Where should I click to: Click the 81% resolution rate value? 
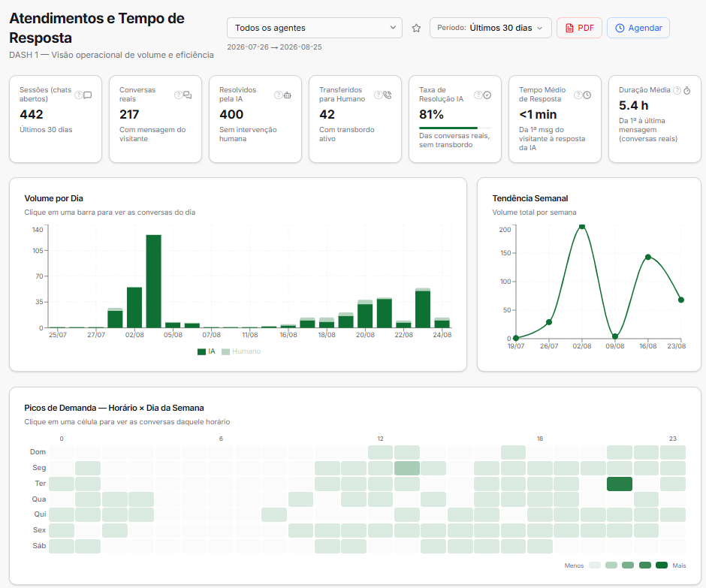point(431,115)
